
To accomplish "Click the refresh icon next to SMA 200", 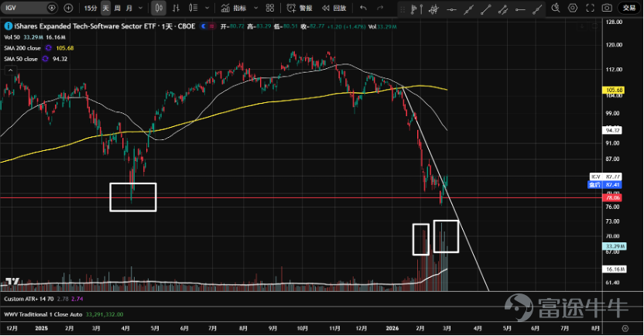I will pos(49,48).
